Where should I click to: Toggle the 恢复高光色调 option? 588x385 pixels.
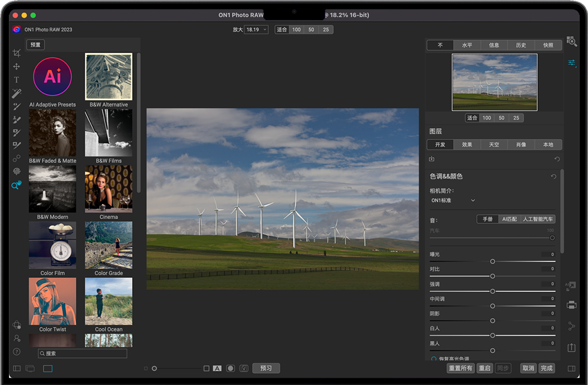pos(434,358)
